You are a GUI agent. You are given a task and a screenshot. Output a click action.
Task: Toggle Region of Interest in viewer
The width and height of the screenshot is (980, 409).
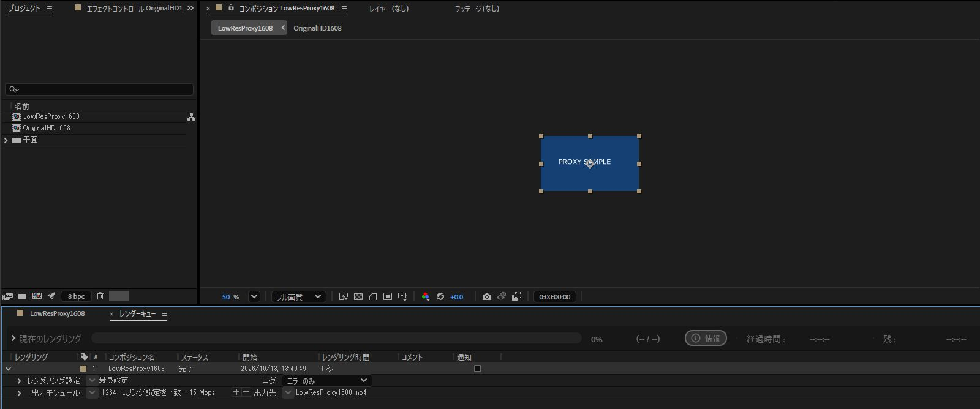click(388, 297)
